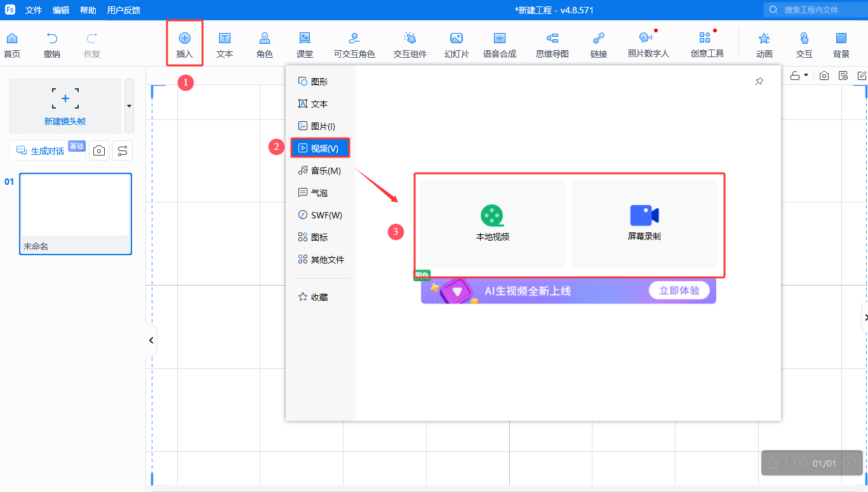Select the scene 01 thumbnail

(76, 213)
